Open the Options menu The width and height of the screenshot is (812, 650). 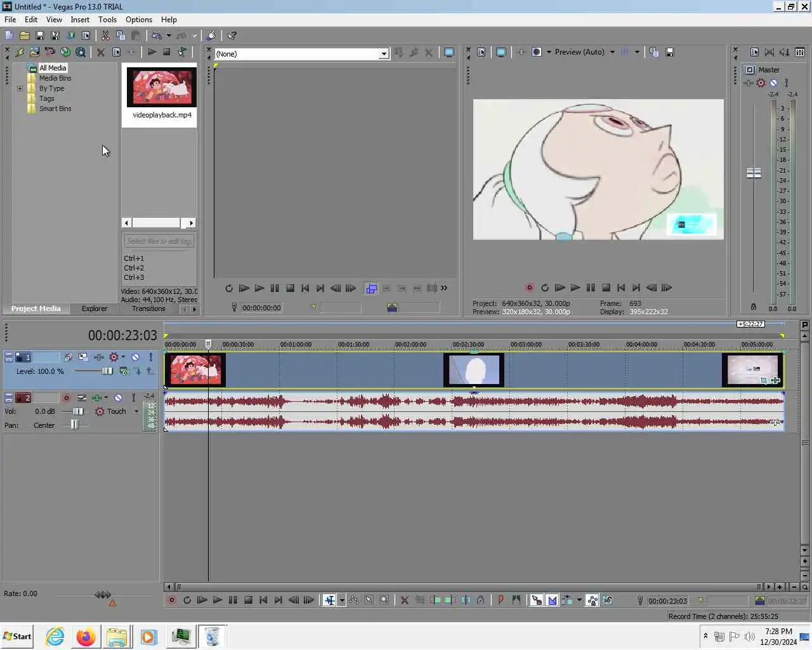point(139,20)
